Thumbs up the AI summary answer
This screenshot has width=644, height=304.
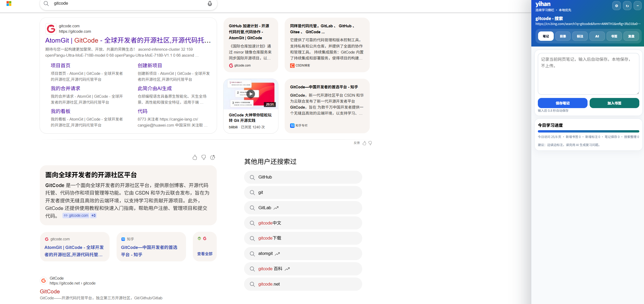click(195, 157)
